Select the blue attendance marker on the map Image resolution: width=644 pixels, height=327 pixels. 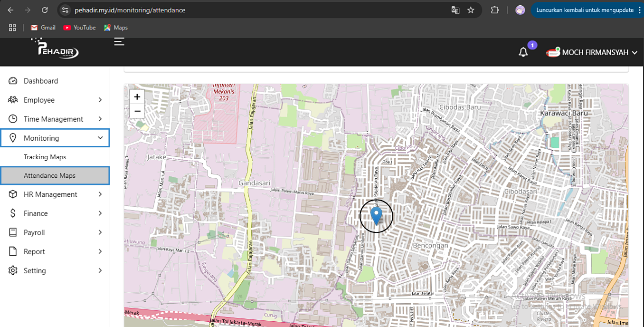(x=376, y=216)
